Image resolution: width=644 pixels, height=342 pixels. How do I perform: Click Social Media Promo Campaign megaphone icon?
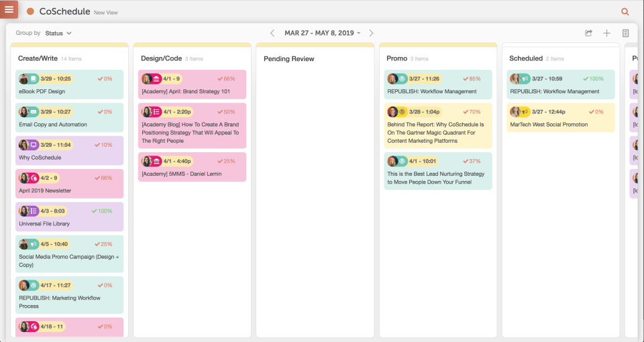click(x=34, y=244)
